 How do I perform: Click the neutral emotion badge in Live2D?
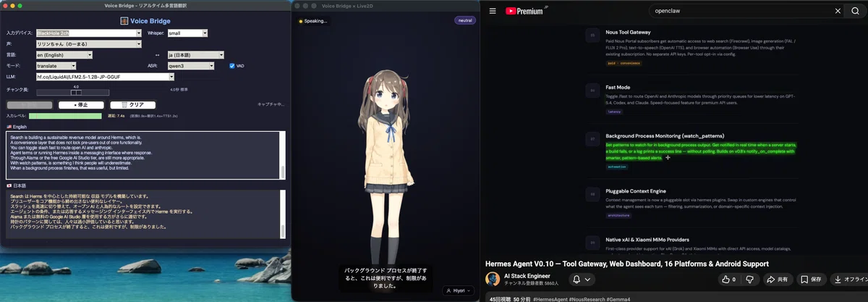click(x=465, y=21)
